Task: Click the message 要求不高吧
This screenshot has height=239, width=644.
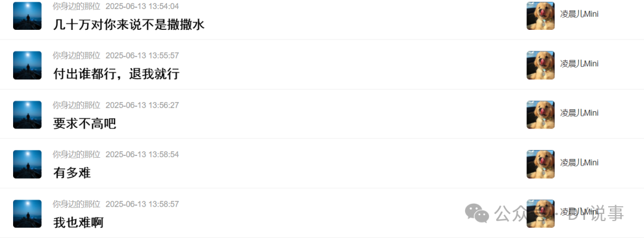Action: pos(85,124)
